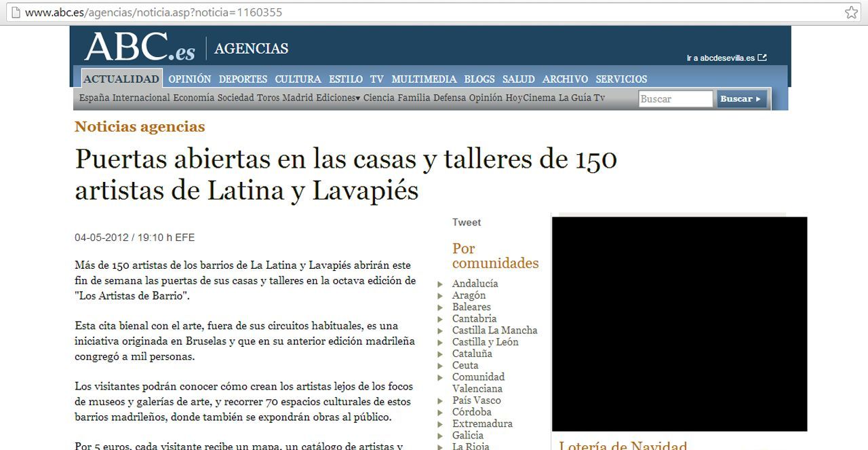This screenshot has width=868, height=450.
Task: Open the Ediciones dropdown menu
Action: coord(338,98)
